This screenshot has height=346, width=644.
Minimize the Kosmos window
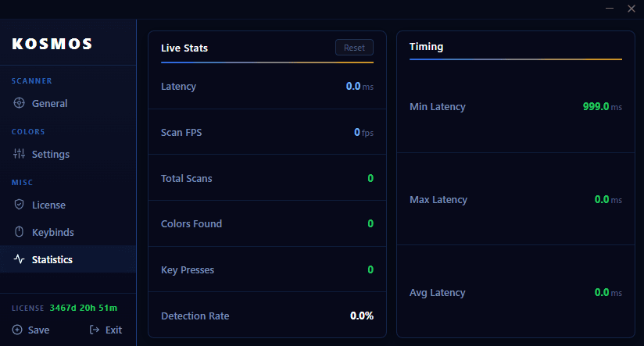(x=610, y=8)
